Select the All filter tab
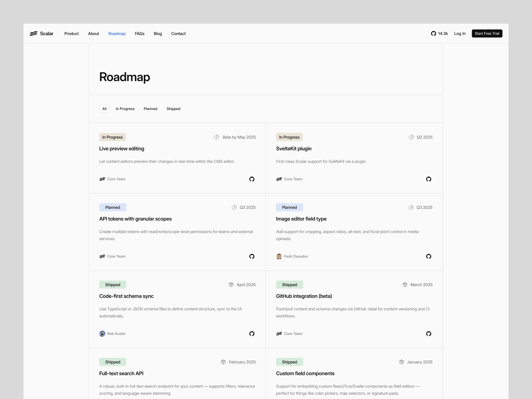Screen dimensions: 532x399 click(x=104, y=109)
